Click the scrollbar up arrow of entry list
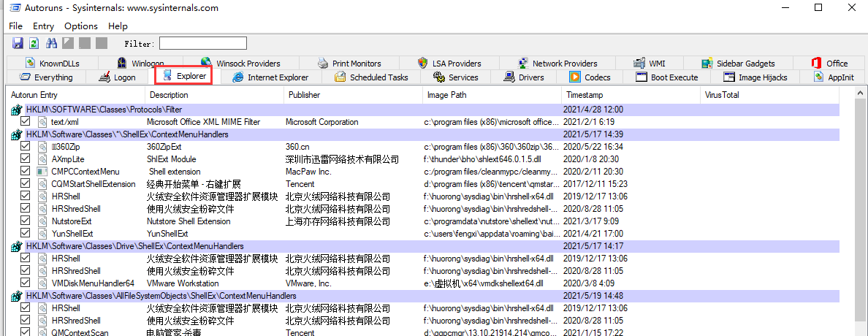Image resolution: width=868 pixels, height=336 pixels. 860,93
